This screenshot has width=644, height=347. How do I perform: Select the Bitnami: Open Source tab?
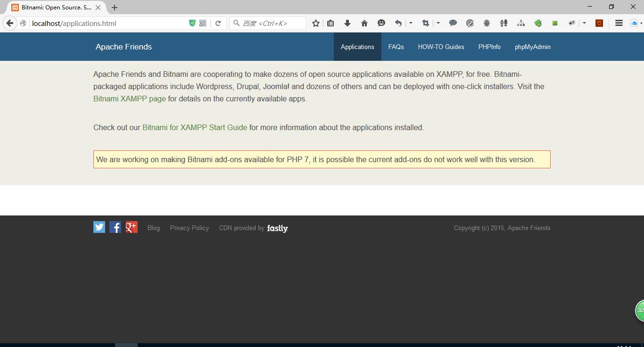(56, 8)
